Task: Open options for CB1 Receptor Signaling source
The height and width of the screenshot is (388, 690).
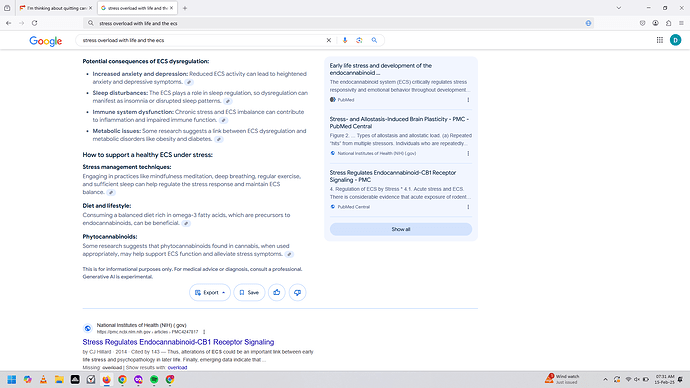Action: coord(468,207)
